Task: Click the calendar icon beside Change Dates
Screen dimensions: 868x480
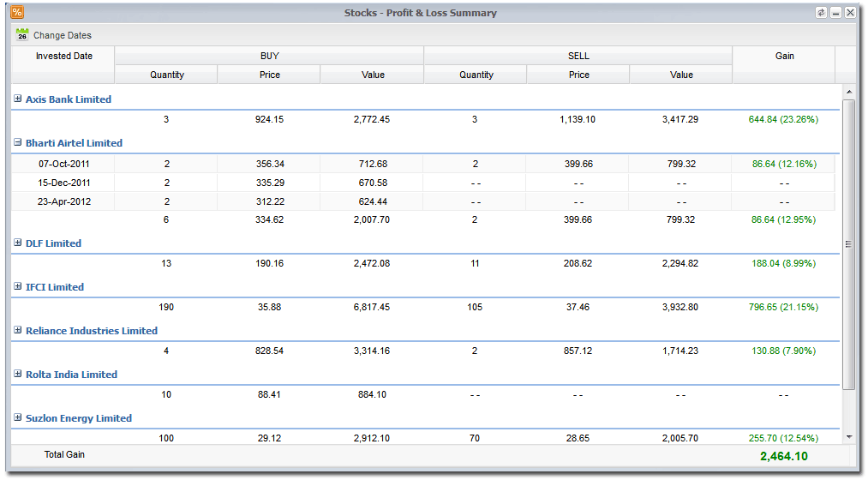Action: 22,35
